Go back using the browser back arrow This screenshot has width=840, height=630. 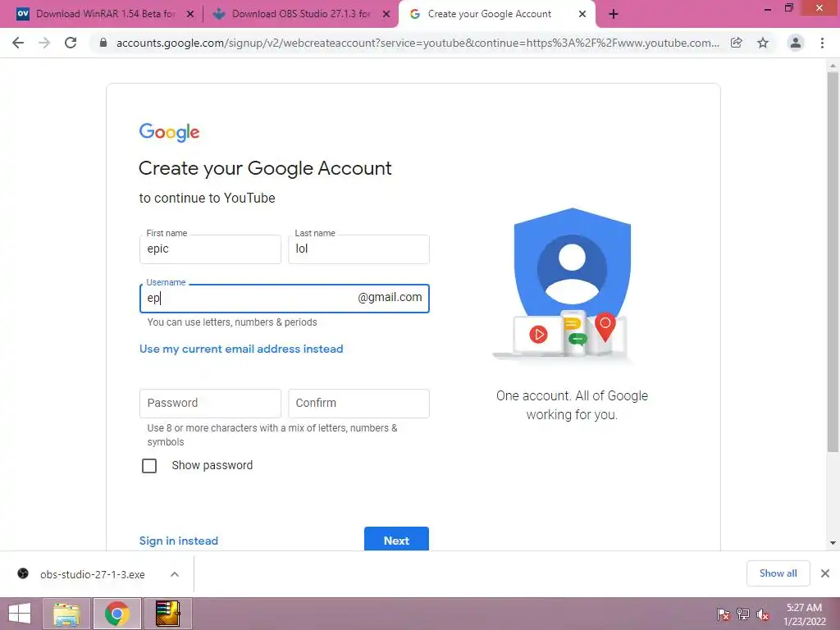point(18,43)
